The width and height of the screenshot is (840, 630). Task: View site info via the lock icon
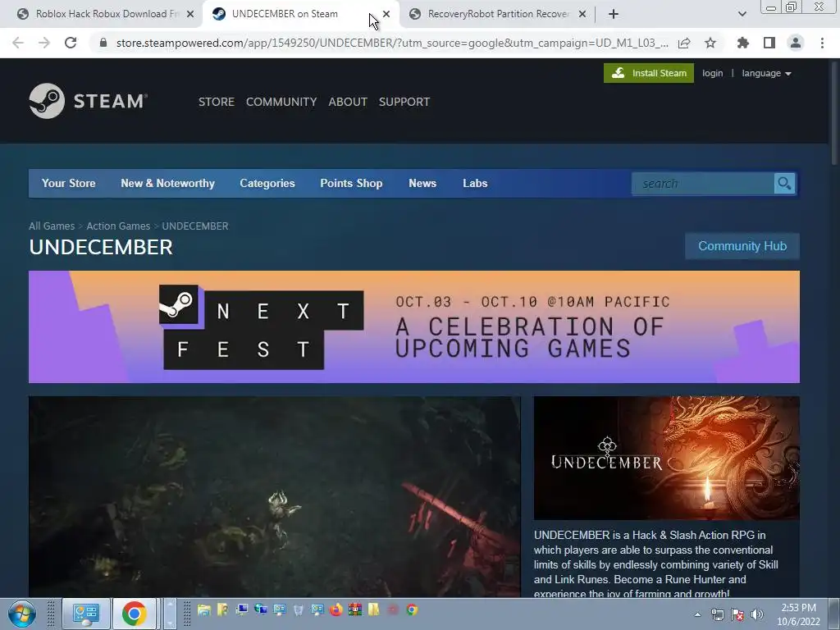(x=103, y=43)
